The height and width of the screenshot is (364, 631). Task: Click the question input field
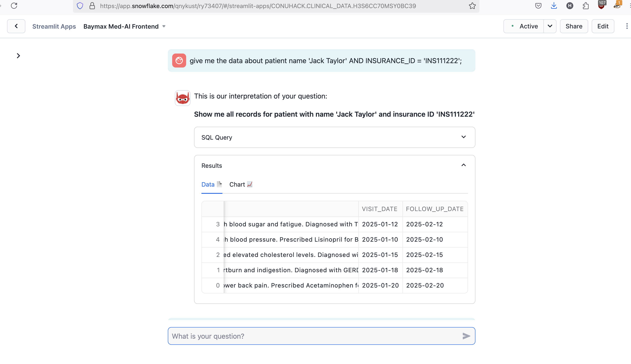coord(300,336)
